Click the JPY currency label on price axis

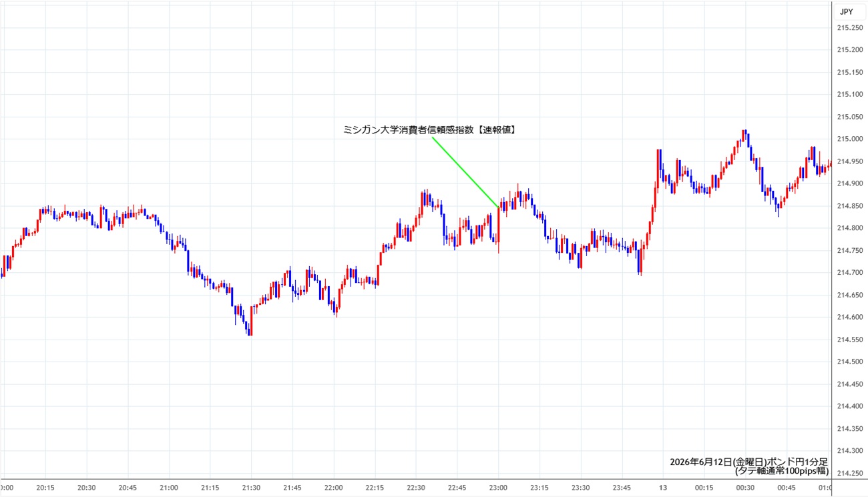(x=846, y=11)
